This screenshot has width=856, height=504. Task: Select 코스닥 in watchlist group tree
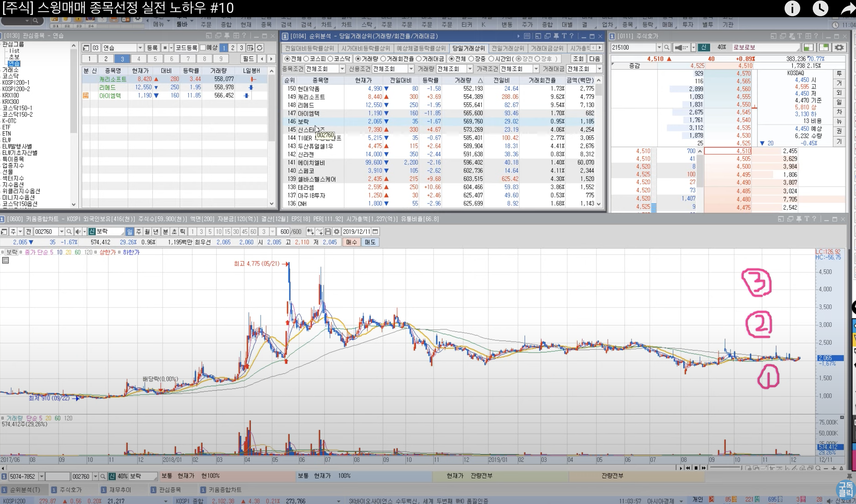click(10, 76)
